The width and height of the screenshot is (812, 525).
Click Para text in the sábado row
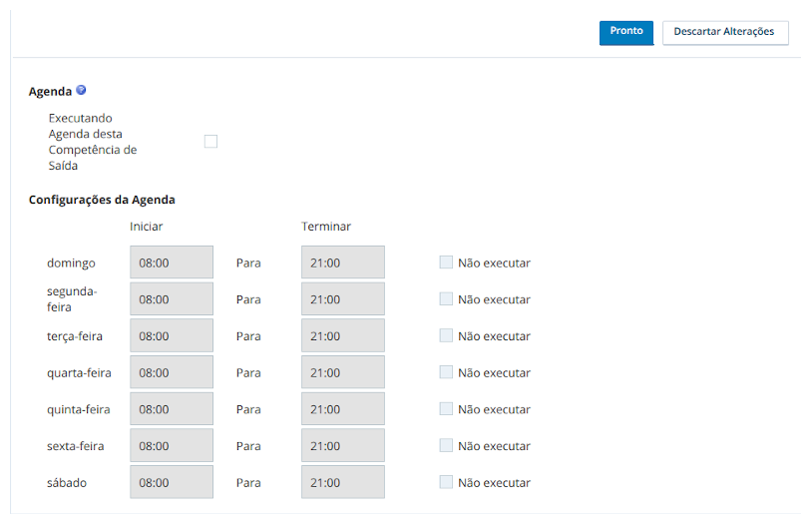[x=248, y=483]
